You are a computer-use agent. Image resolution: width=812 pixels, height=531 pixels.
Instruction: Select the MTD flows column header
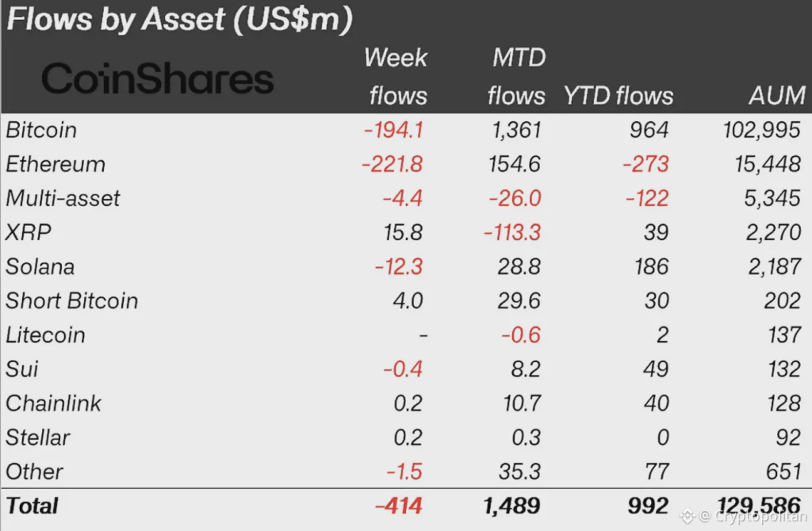click(x=516, y=77)
